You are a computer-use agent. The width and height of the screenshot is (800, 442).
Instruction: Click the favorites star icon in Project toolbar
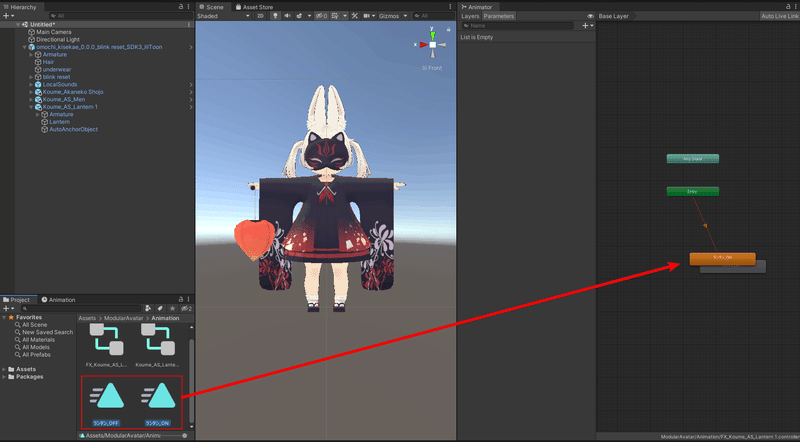[x=172, y=308]
